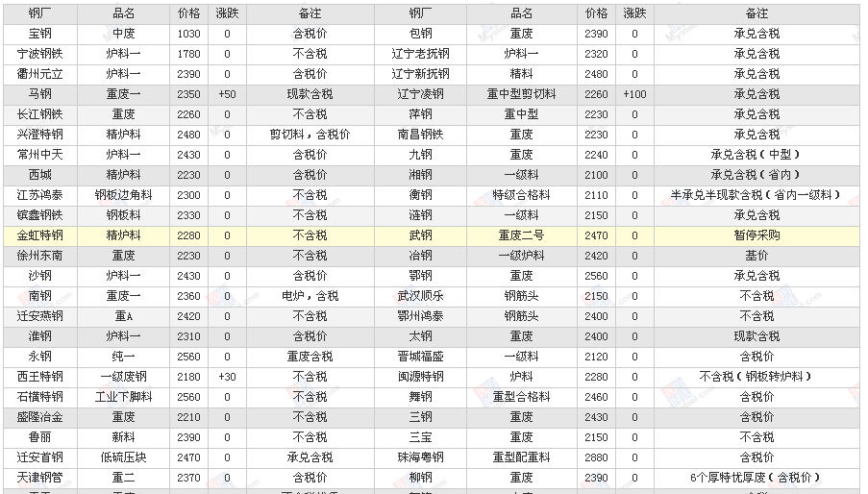
Task: Select the 低硫压块 product cell
Action: (123, 457)
